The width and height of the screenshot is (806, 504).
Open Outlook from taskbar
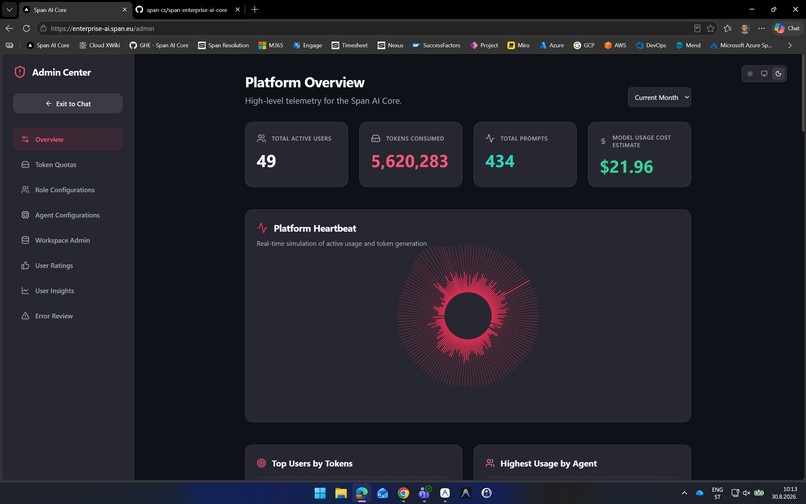[382, 493]
